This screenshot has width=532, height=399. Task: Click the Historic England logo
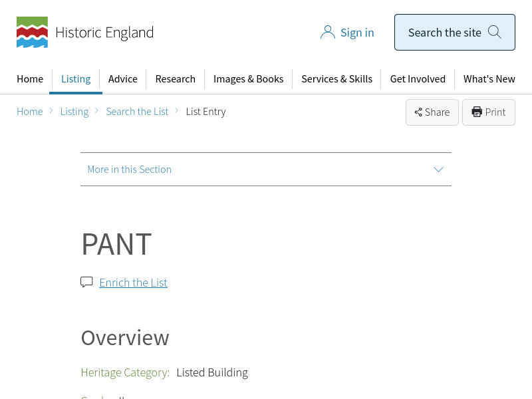coord(84,33)
